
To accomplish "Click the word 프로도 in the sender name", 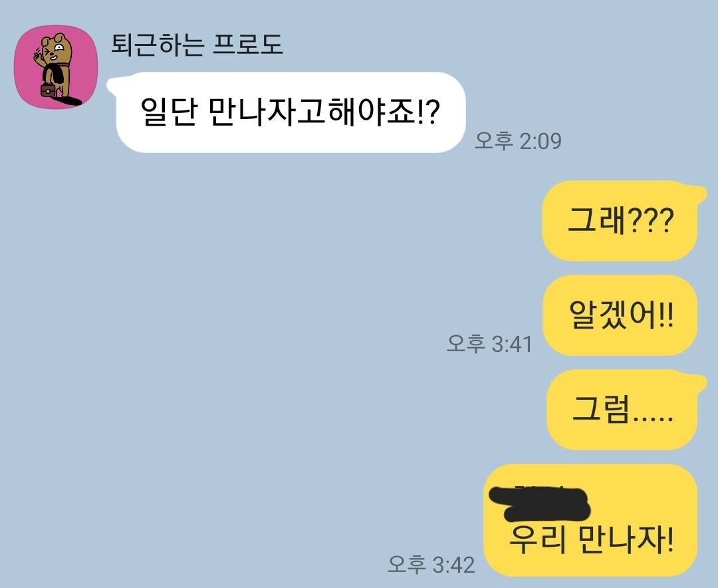I will coord(248,45).
